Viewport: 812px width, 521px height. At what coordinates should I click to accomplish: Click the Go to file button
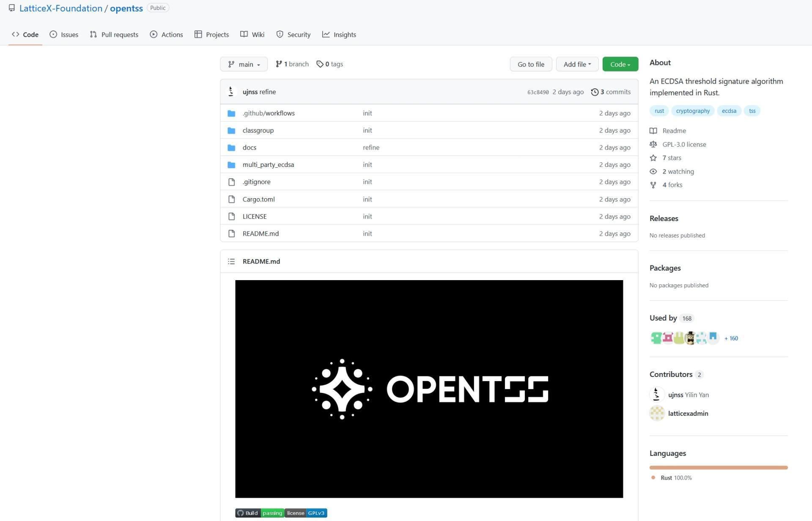point(531,64)
